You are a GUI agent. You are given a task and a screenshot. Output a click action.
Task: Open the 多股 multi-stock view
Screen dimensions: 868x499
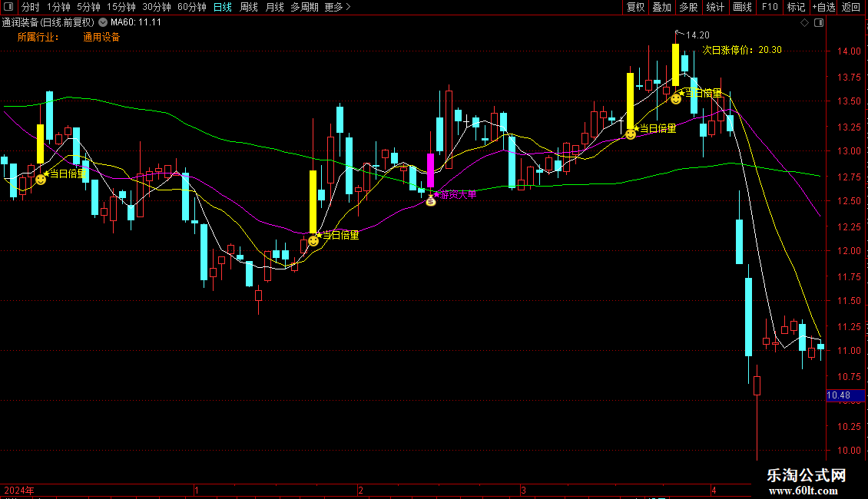(x=688, y=7)
